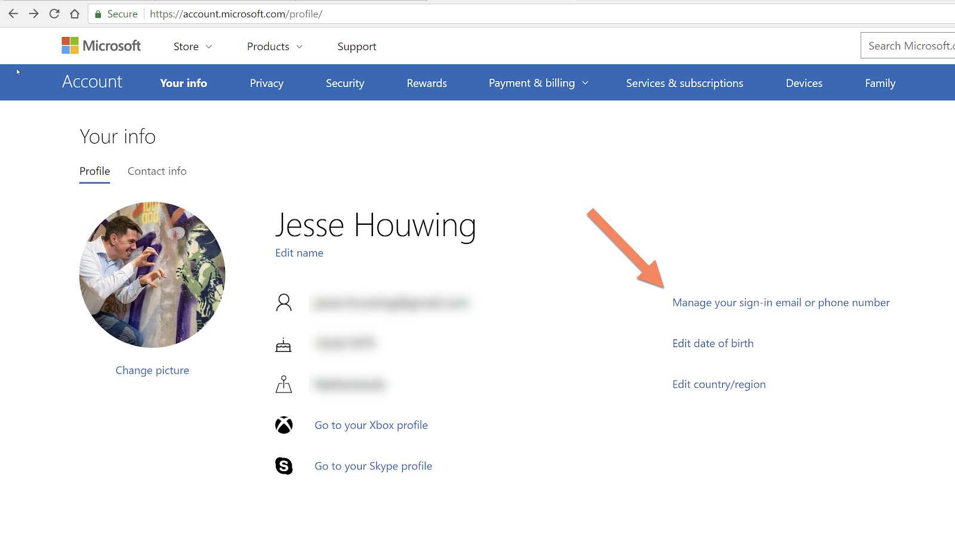
Task: Open the Payment & billing dropdown
Action: (x=539, y=83)
